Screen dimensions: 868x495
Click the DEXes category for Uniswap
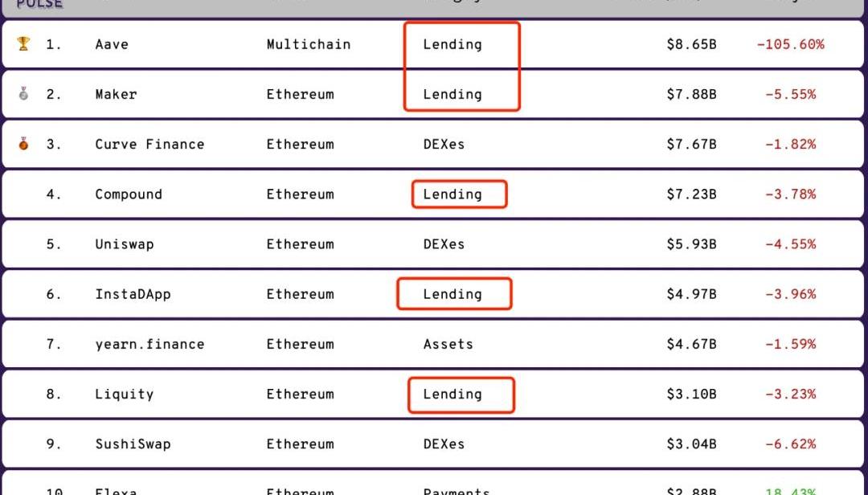[x=444, y=244]
